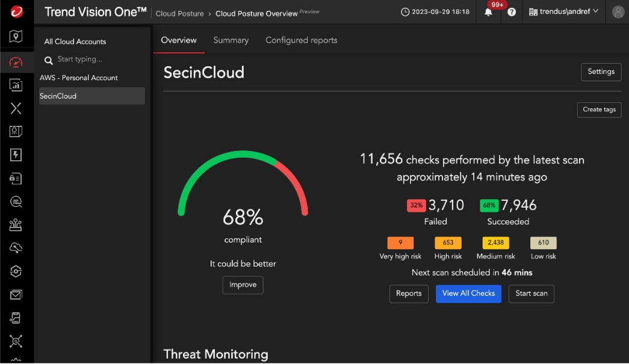Click the XDR crossed-lines sidebar icon
629x364 pixels.
[x=16, y=108]
